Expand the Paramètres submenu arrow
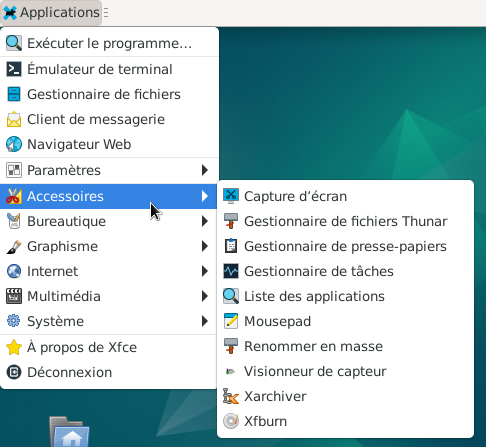 click(x=205, y=170)
